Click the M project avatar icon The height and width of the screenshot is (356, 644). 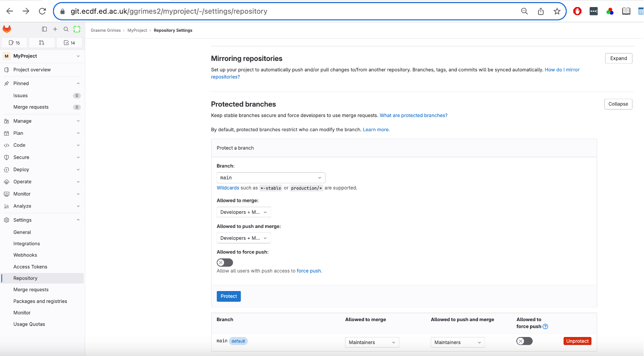(7, 56)
